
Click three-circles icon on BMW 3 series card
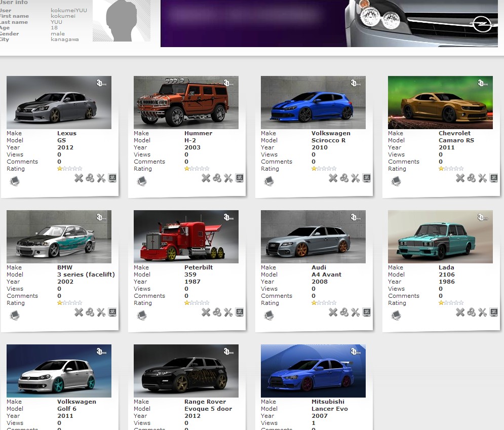point(90,312)
